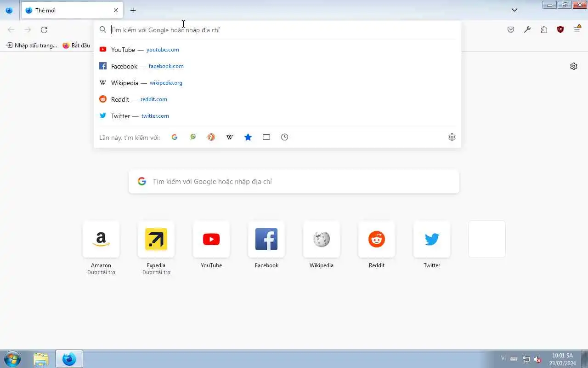The height and width of the screenshot is (368, 588).
Task: Open the developer tools wrench icon
Action: [527, 30]
